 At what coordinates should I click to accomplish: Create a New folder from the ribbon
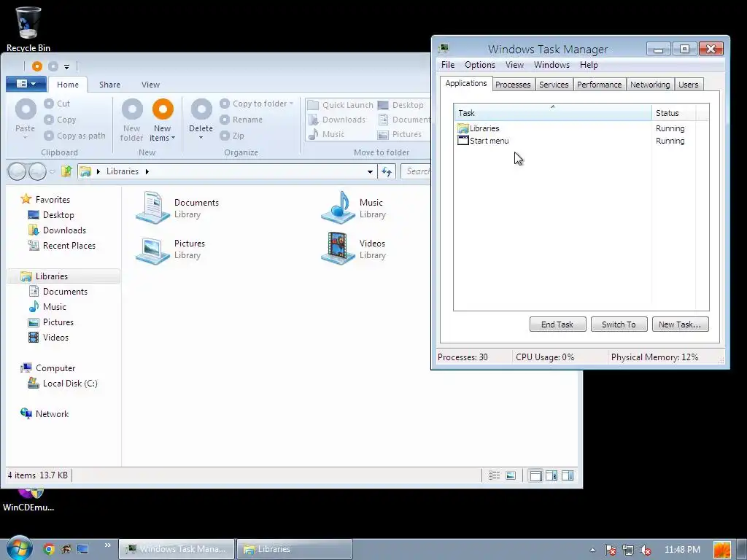tap(132, 120)
